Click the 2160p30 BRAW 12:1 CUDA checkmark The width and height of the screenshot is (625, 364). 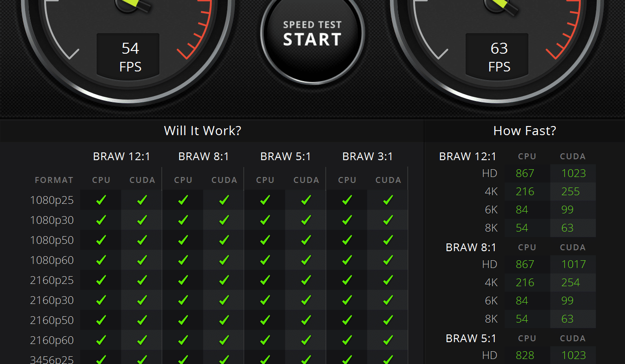[x=142, y=300]
